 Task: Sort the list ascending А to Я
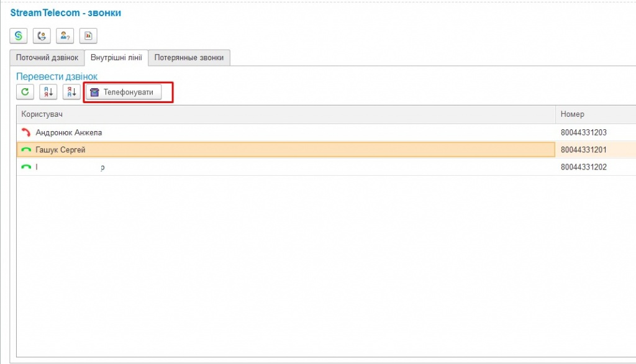pos(48,92)
